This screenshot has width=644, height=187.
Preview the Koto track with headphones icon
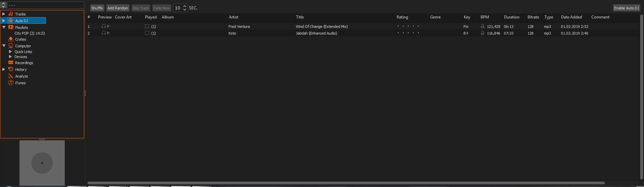(x=104, y=33)
